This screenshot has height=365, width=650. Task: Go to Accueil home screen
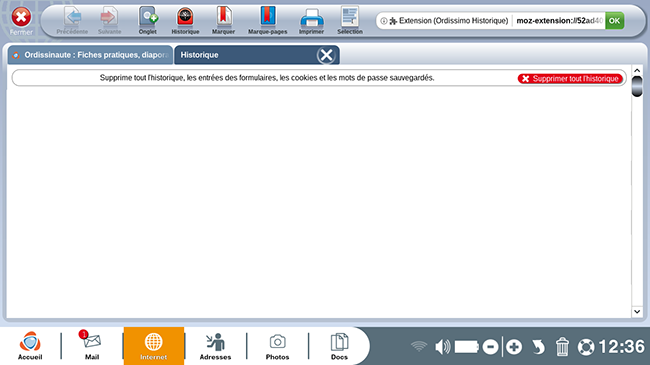(30, 345)
